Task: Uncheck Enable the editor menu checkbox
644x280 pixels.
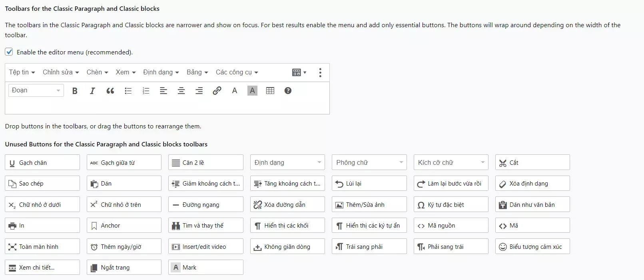Action: coord(9,52)
